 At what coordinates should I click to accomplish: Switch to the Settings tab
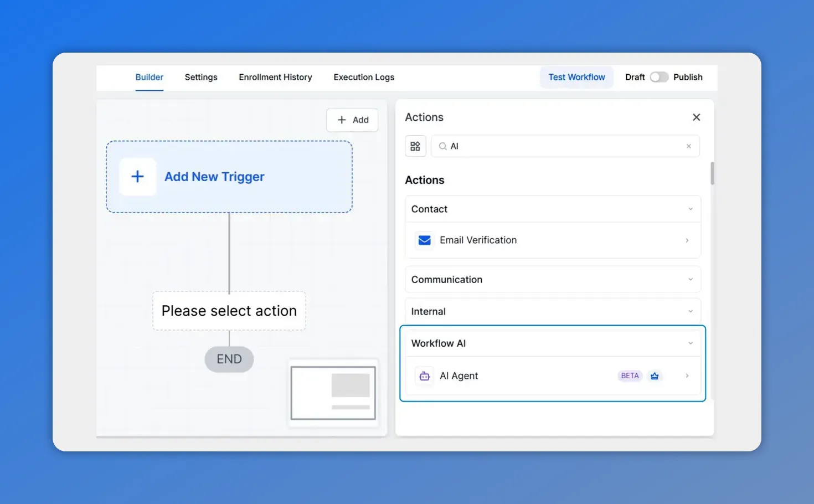pos(201,77)
